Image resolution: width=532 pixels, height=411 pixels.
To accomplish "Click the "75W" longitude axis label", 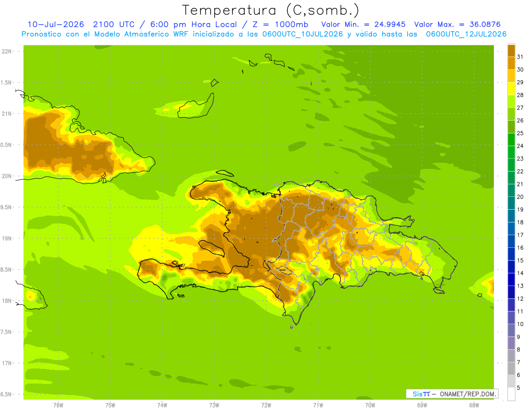I will [110, 405].
